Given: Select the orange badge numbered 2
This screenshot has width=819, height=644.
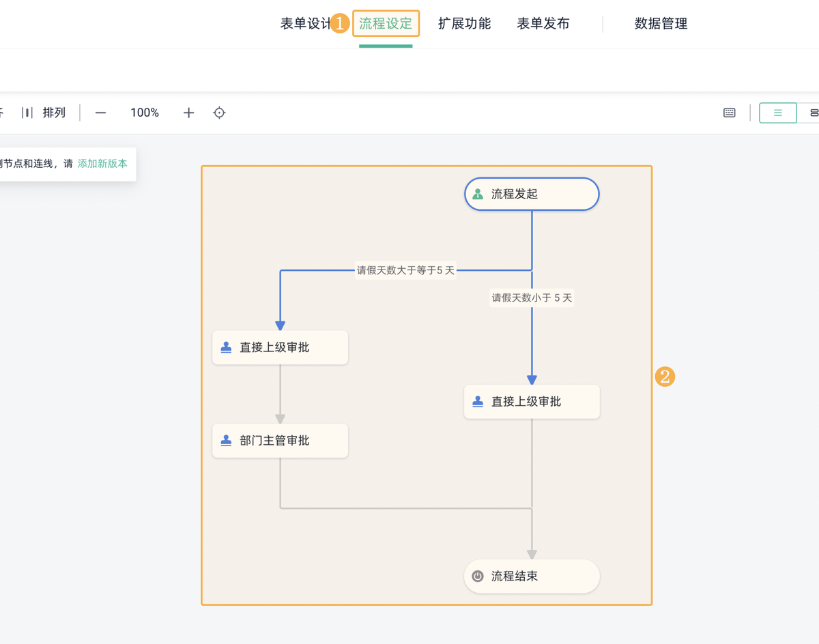Looking at the screenshot, I should (665, 377).
